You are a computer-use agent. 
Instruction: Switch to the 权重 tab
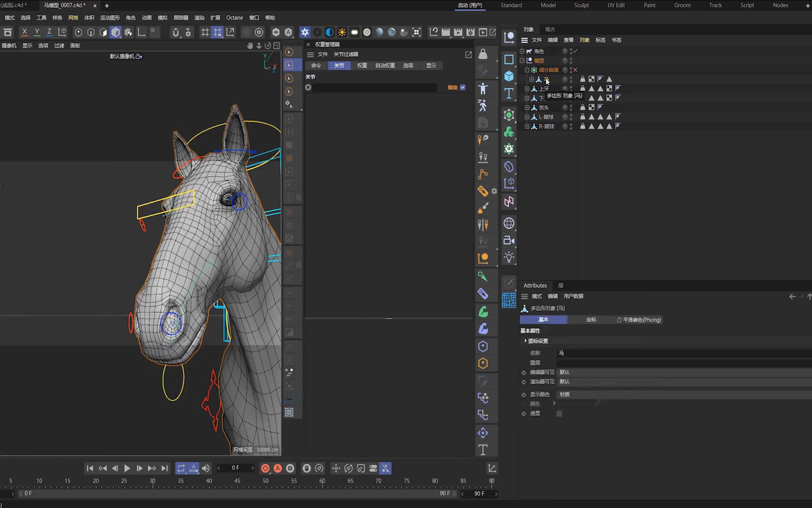(x=362, y=65)
